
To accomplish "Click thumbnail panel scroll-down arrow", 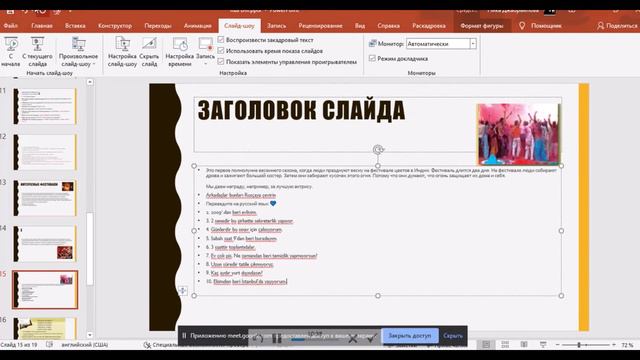I will (90, 335).
